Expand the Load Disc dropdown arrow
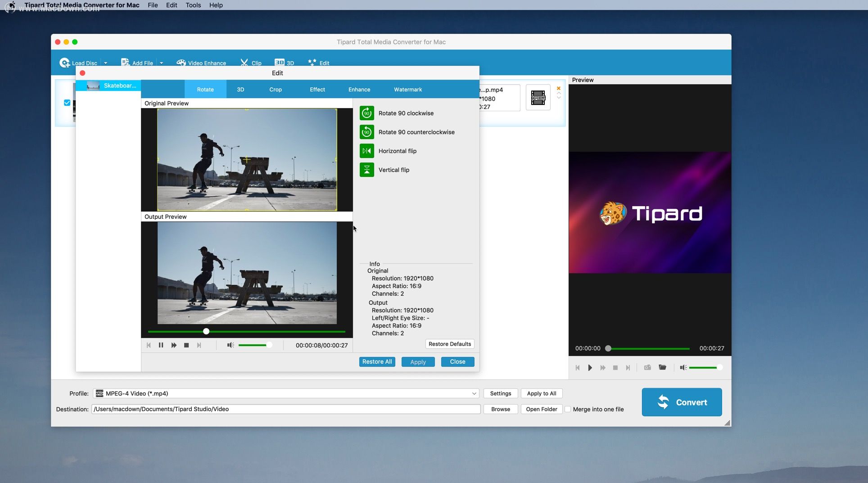Screen dimensions: 868x483 point(106,63)
